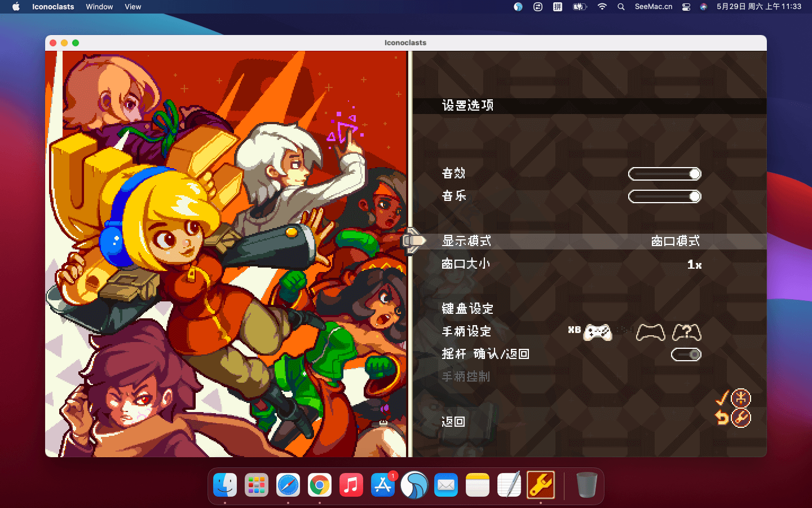Screen dimensions: 812x508
Task: Open Spotlight search in menu bar
Action: point(621,7)
